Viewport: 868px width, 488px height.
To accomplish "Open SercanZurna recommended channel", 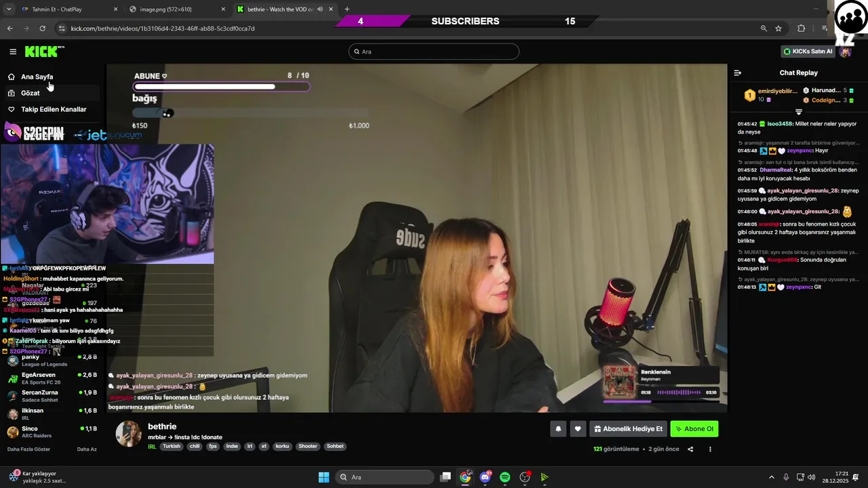I will click(53, 396).
